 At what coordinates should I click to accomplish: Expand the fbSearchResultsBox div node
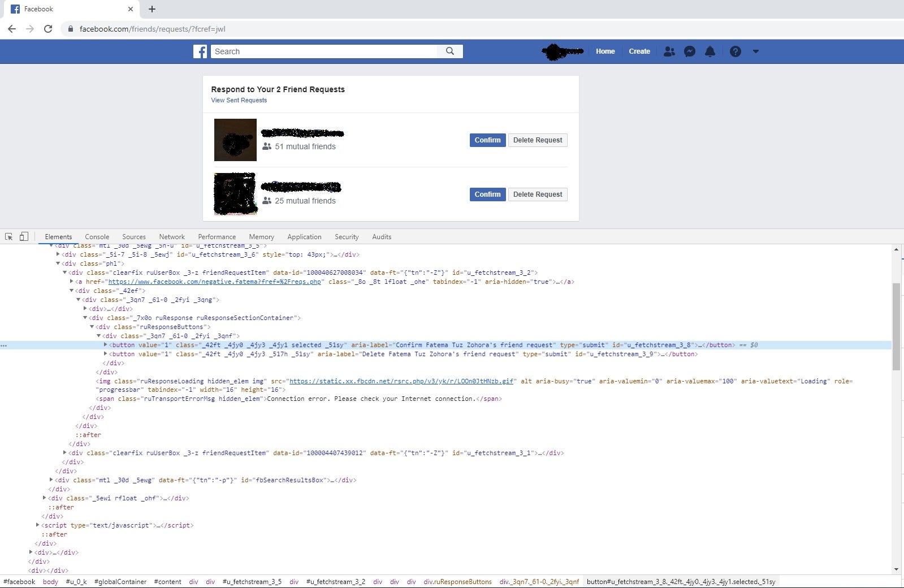pyautogui.click(x=51, y=480)
